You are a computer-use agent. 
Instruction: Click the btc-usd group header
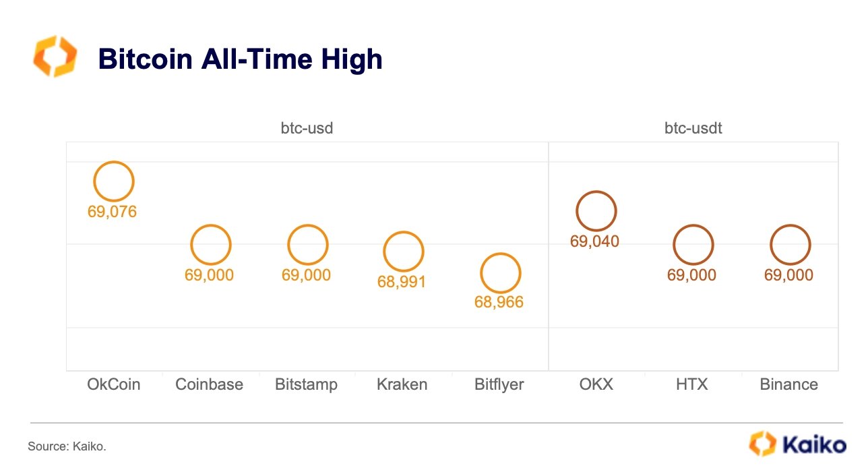pos(307,127)
